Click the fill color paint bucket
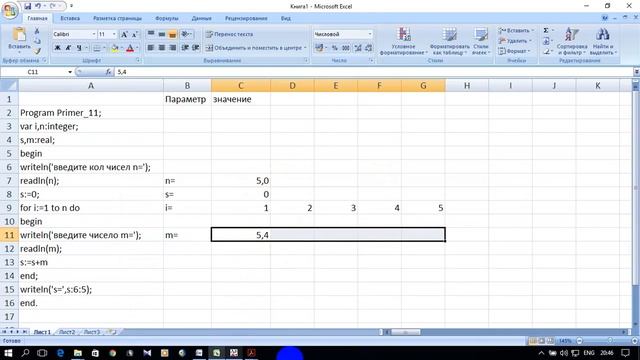The height and width of the screenshot is (360, 640). (115, 48)
